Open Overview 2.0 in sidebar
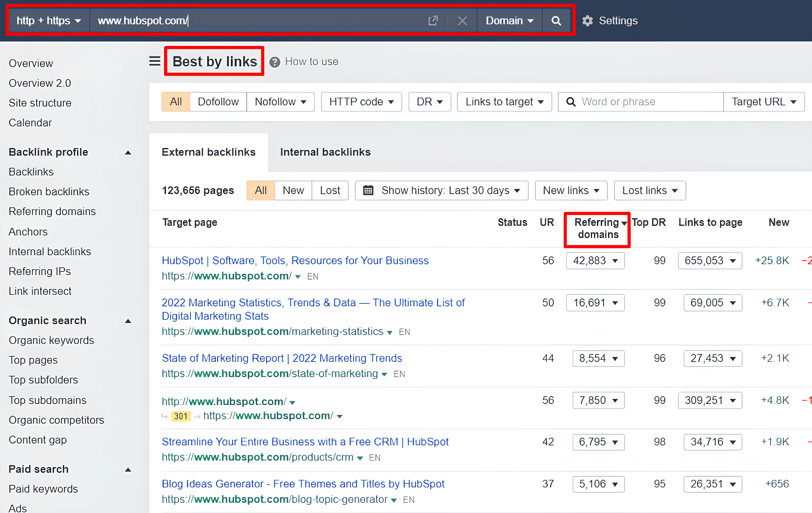The width and height of the screenshot is (812, 513). (x=40, y=83)
